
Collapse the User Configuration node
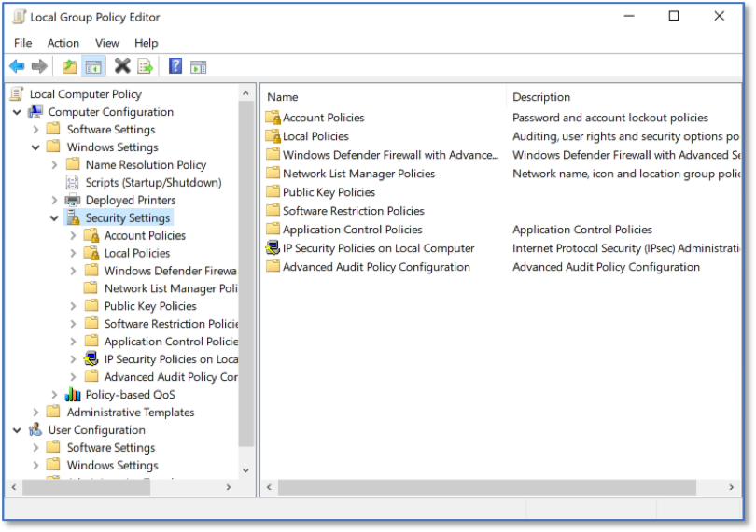point(18,429)
